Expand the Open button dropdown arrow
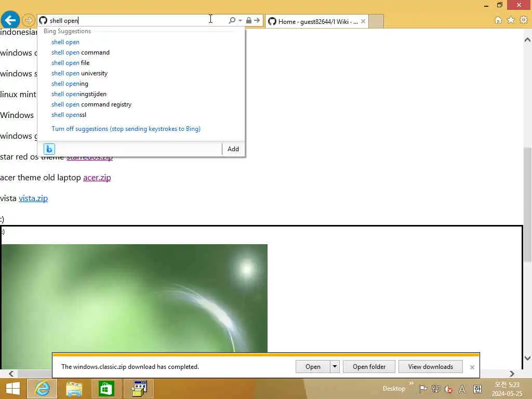Image resolution: width=532 pixels, height=399 pixels. coord(335,367)
